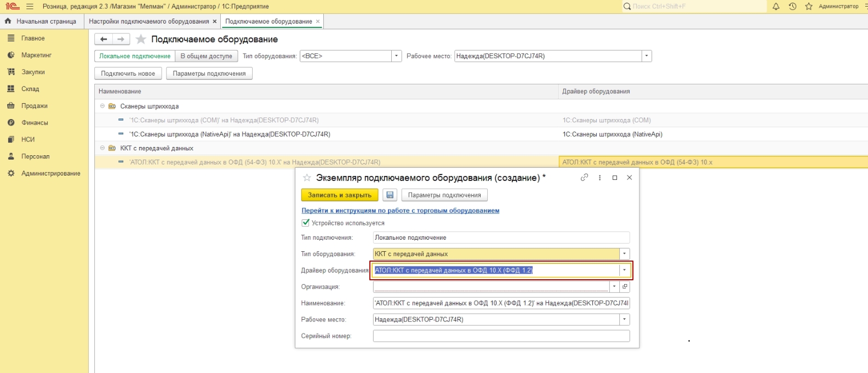Click Записать и закрыть button
Screen dimensions: 868x373
tap(340, 195)
